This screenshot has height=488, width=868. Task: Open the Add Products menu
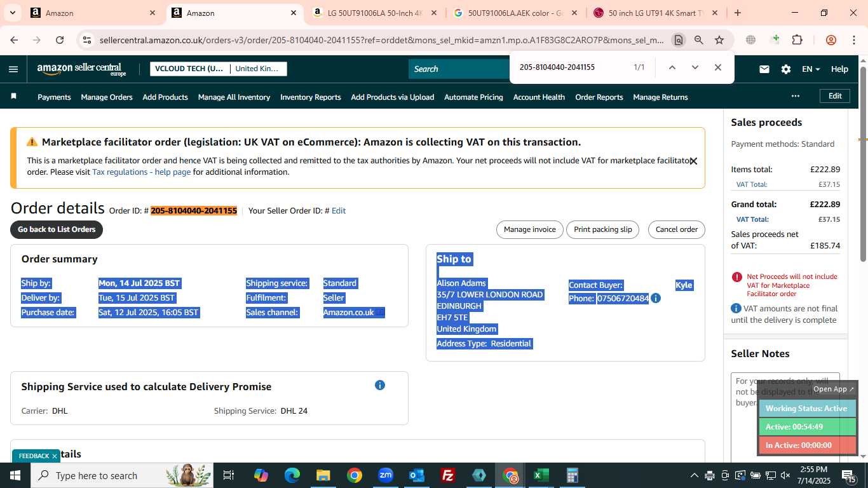(165, 97)
